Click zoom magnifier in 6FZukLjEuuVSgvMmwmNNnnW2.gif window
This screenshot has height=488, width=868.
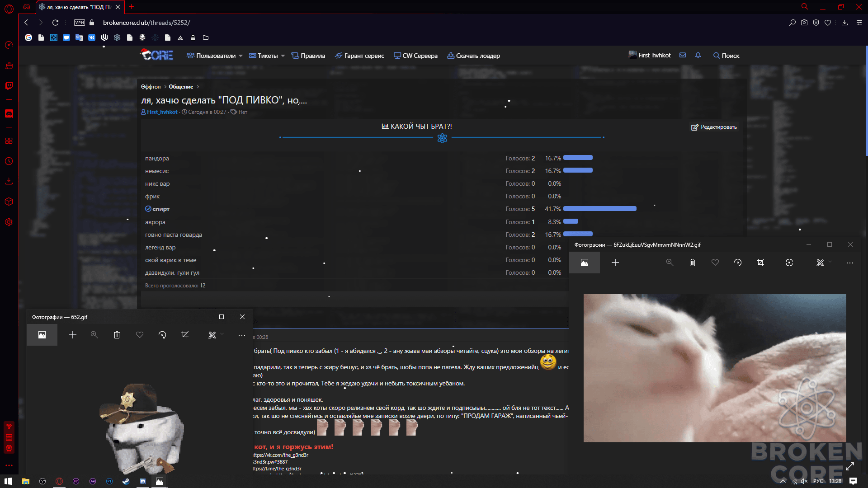[x=670, y=263]
